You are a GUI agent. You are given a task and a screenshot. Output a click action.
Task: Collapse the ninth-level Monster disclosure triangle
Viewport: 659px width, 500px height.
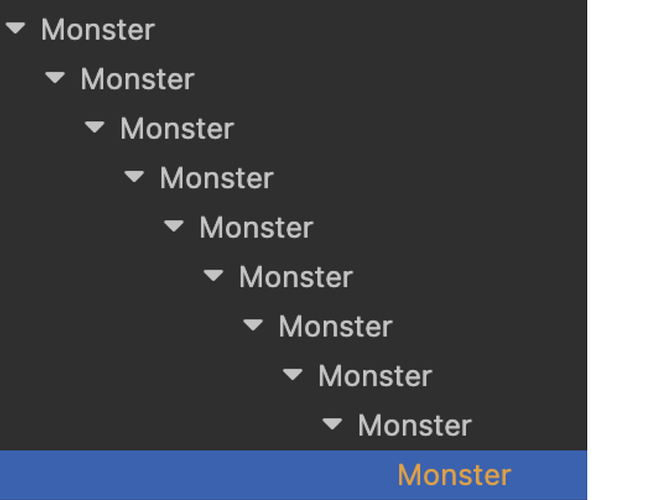(x=332, y=425)
